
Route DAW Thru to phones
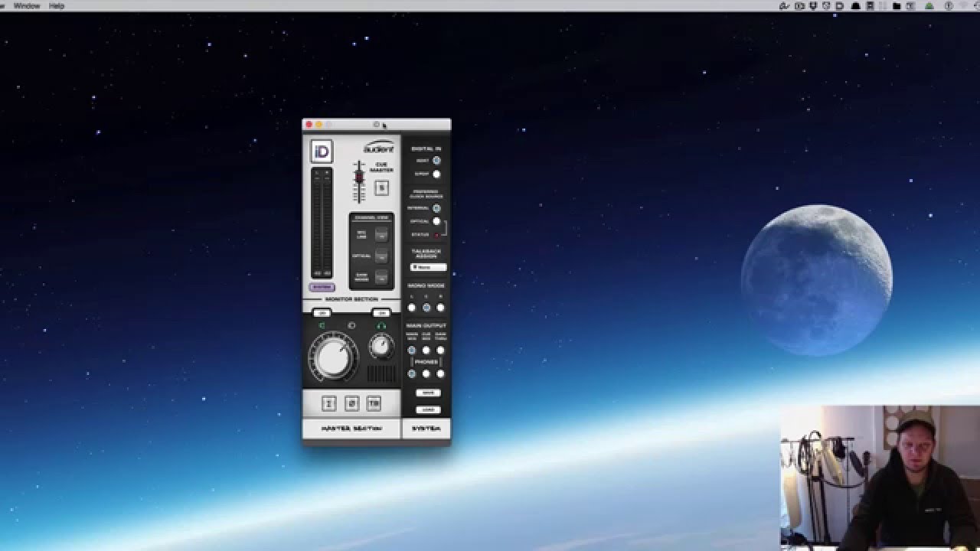(440, 374)
